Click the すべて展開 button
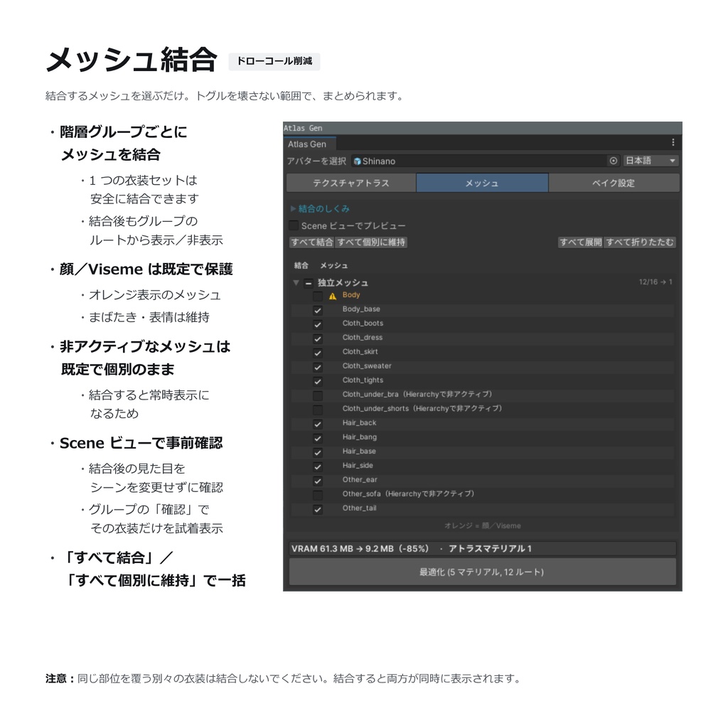Image resolution: width=728 pixels, height=728 pixels. tap(580, 242)
